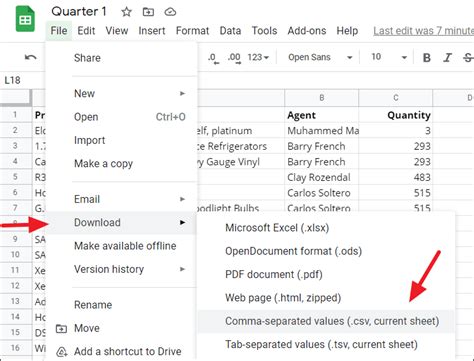Click the Quarter 1 document title
Image resolution: width=474 pixels, height=361 pixels.
click(x=79, y=12)
